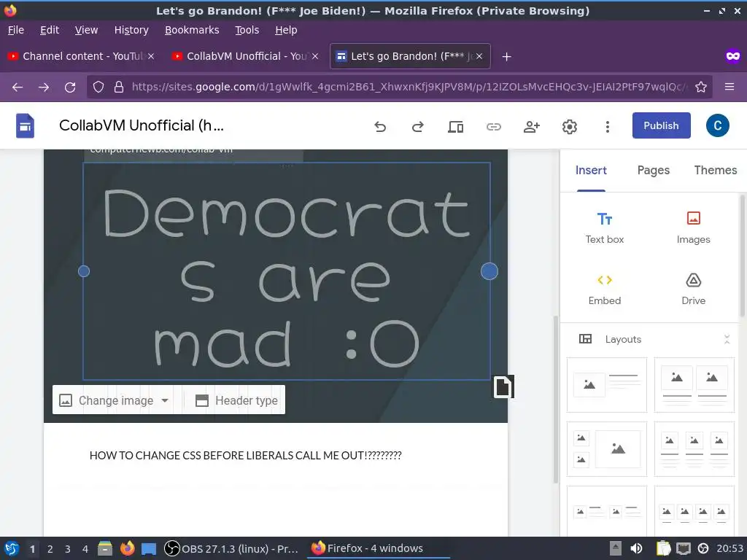Insert from Drive
The width and height of the screenshot is (747, 560).
pos(693,289)
